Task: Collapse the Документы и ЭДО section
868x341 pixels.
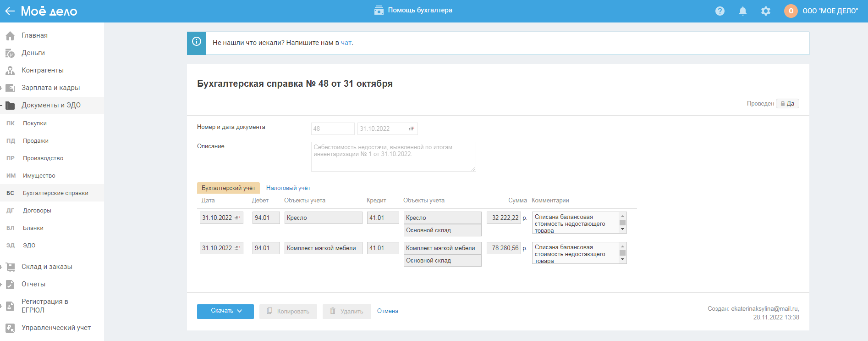Action: pos(1,105)
